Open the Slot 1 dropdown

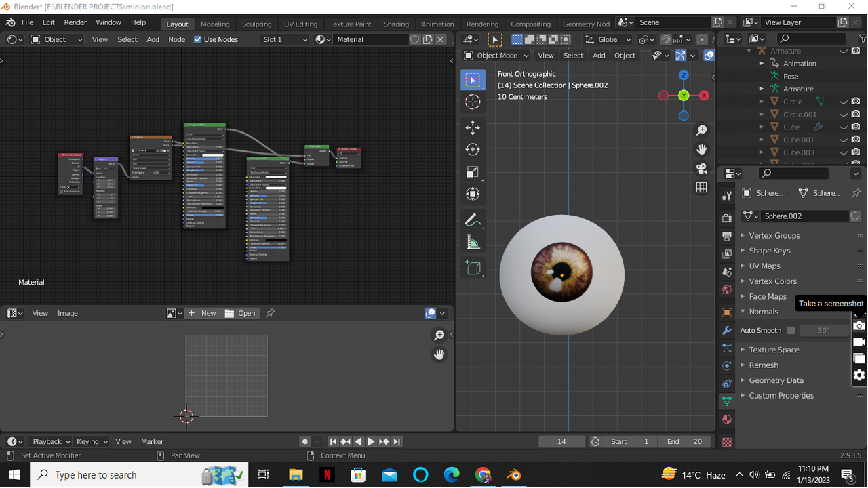[x=284, y=39]
